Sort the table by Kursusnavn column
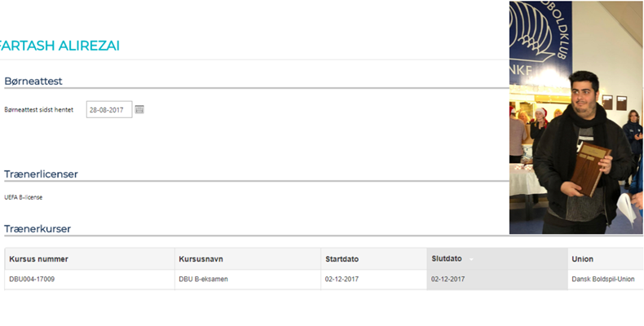The width and height of the screenshot is (644, 326). [201, 259]
